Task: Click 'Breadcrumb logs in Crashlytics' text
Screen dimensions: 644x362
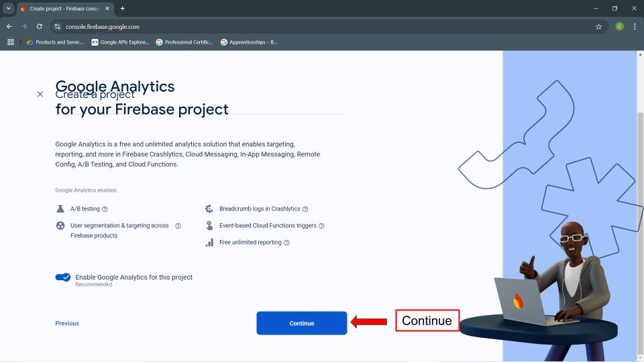Action: [x=260, y=209]
